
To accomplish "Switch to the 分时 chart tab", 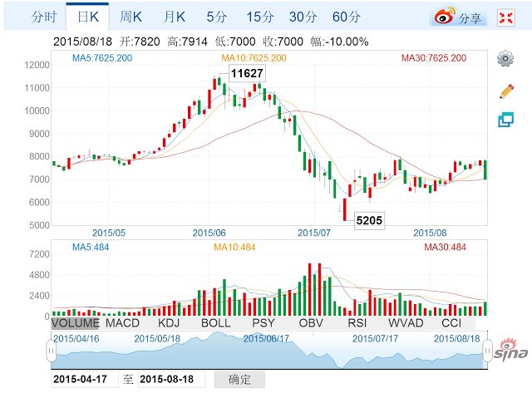I will coord(44,17).
